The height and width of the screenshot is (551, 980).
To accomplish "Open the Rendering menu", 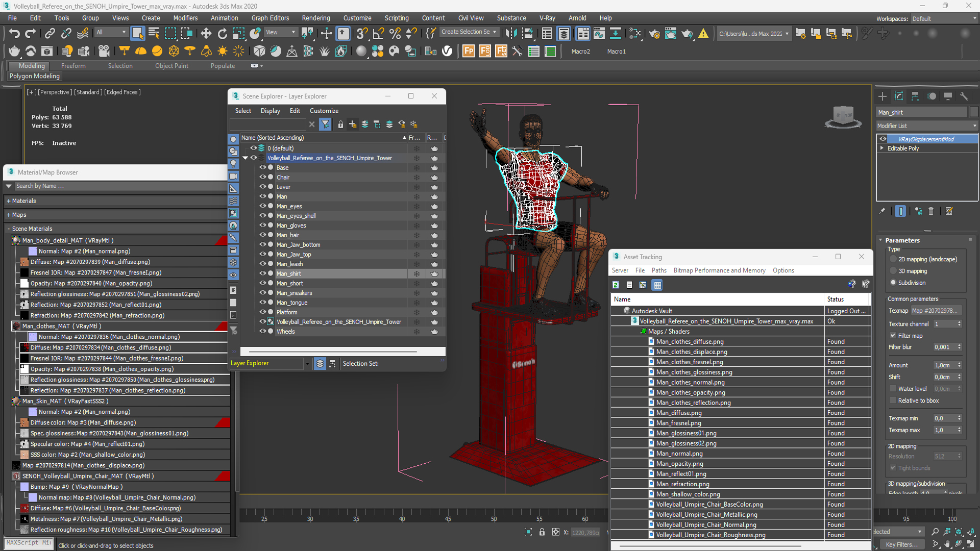I will (x=315, y=18).
